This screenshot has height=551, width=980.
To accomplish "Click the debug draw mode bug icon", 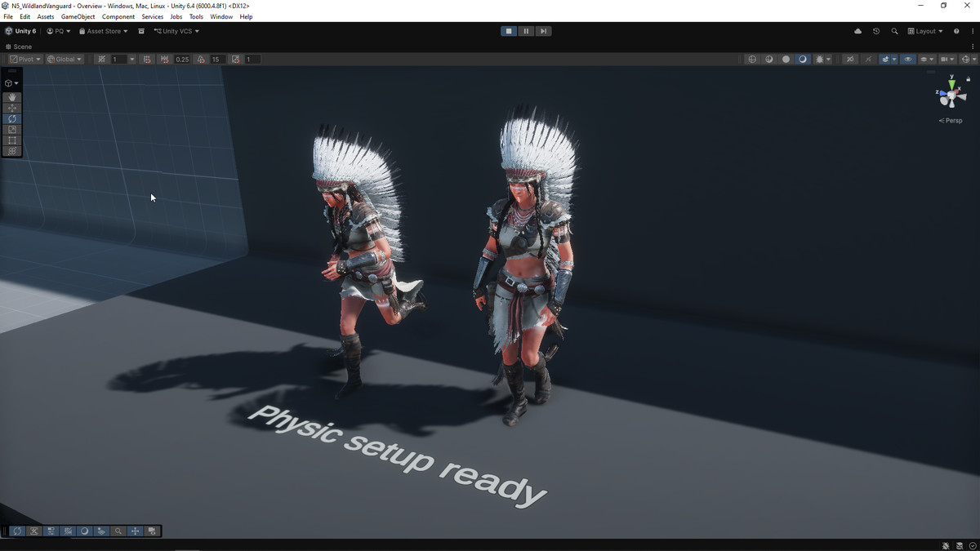I will point(819,60).
